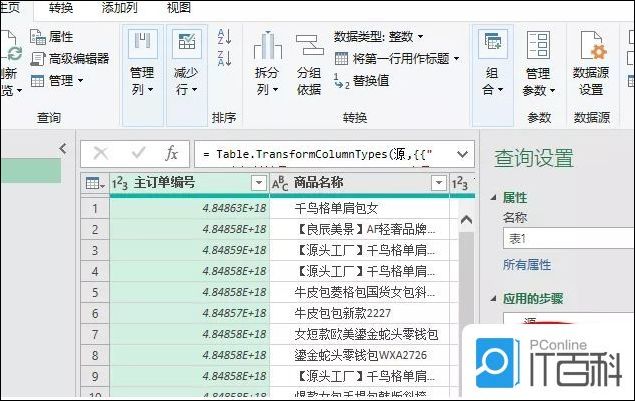Expand the formula bar with chevron
Screen dimensions: 635x401
point(462,153)
